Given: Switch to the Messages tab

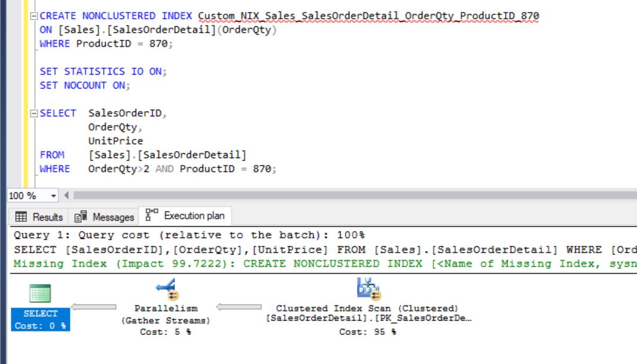Looking at the screenshot, I should tap(104, 217).
